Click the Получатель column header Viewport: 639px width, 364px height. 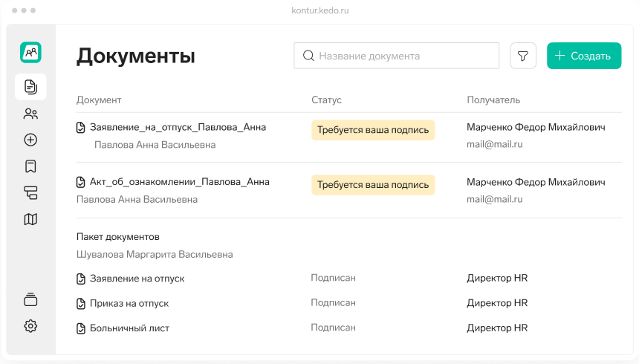(x=493, y=100)
